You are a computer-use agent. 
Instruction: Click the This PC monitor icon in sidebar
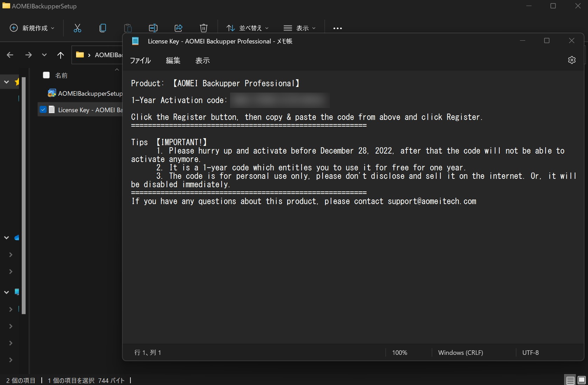(17, 292)
